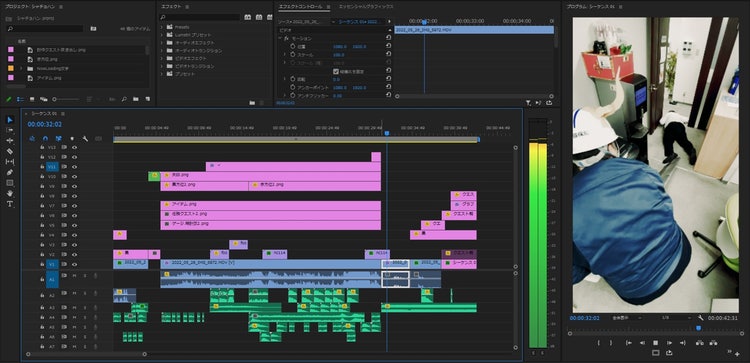Select the project panel tab
750x363 pixels.
(x=31, y=7)
